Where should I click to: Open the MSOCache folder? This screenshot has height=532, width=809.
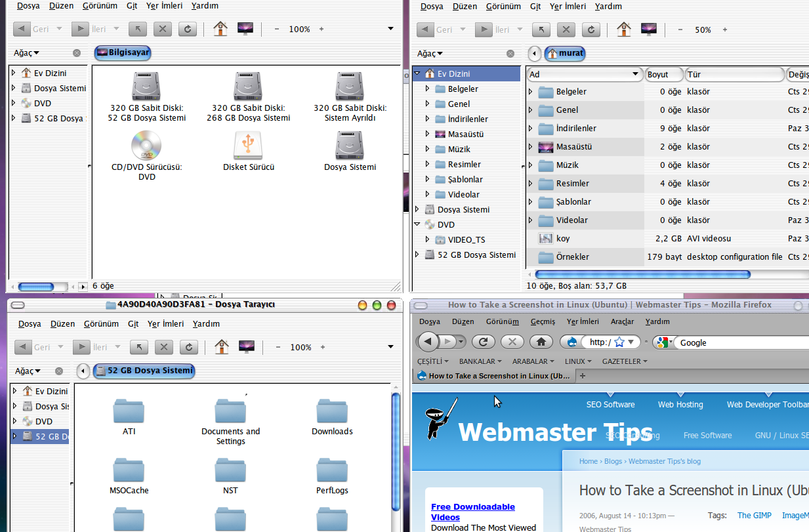click(129, 470)
